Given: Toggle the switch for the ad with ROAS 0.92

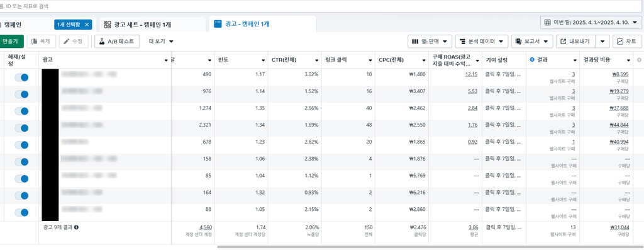Looking at the screenshot, I should [x=21, y=145].
